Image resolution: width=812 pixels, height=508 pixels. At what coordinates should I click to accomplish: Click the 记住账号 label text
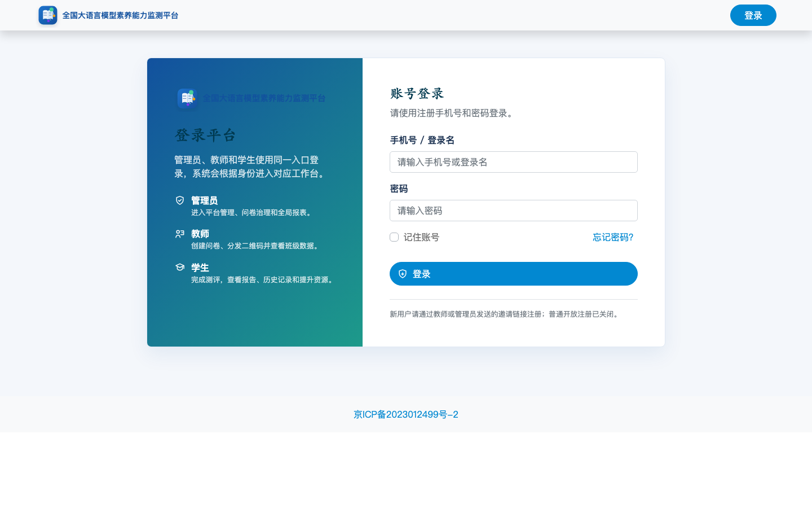(x=421, y=237)
